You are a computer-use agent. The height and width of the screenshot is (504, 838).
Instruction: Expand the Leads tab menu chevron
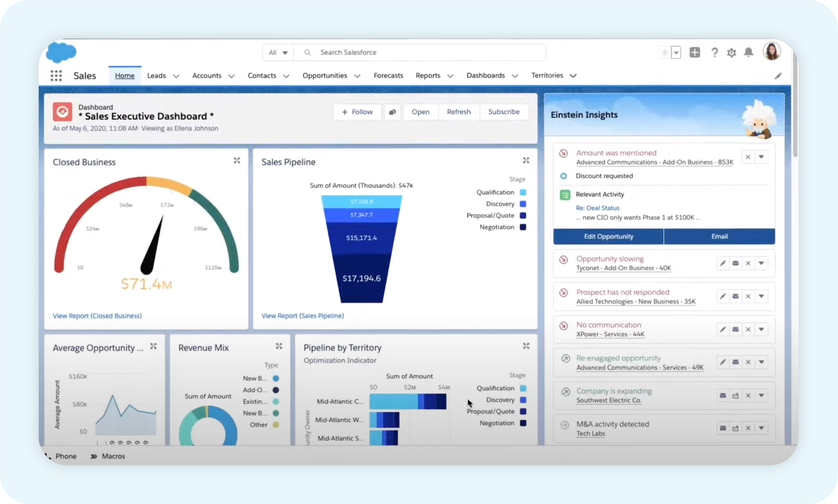click(x=176, y=76)
